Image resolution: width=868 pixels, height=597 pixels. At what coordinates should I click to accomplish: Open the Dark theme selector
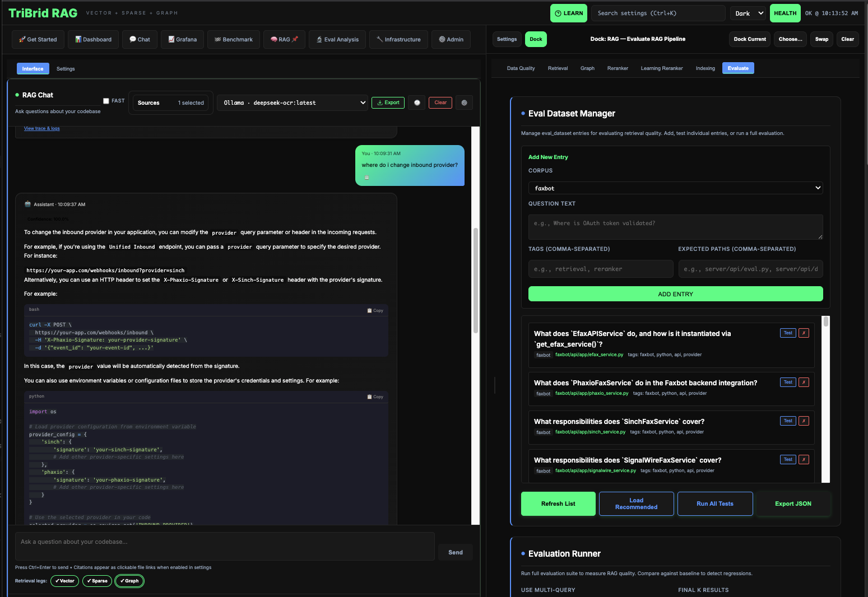point(748,13)
